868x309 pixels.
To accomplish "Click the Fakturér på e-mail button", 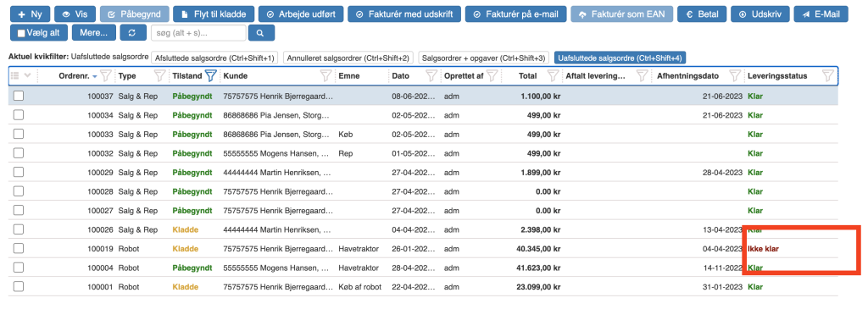I will pyautogui.click(x=515, y=14).
